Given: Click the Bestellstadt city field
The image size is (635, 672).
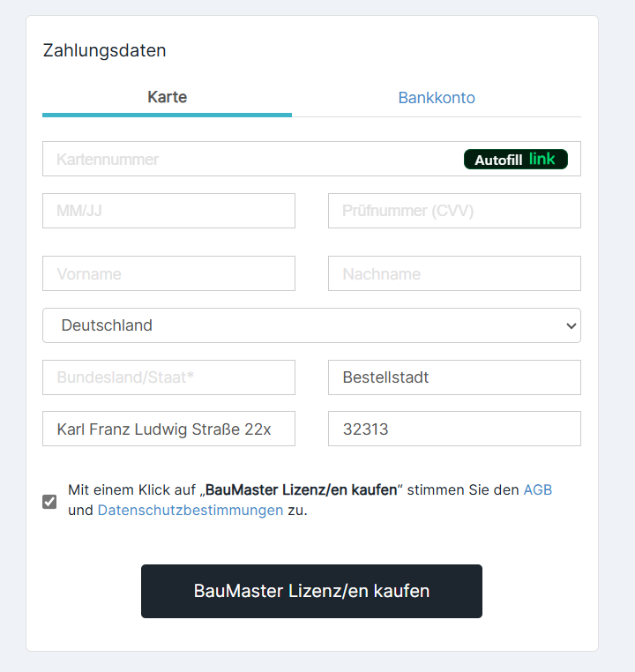Looking at the screenshot, I should [454, 377].
